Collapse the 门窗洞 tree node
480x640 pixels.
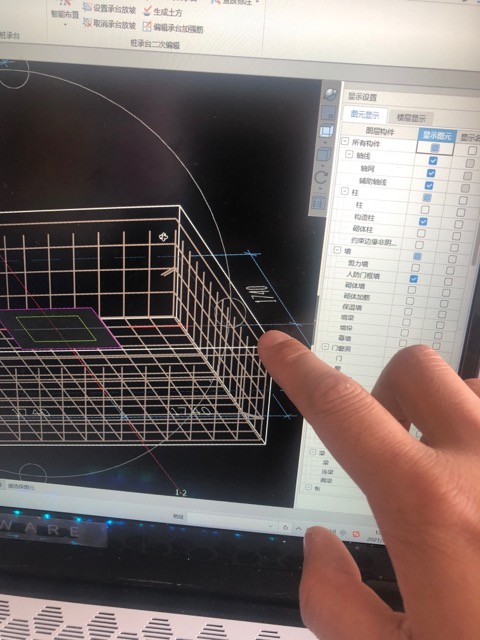325,347
